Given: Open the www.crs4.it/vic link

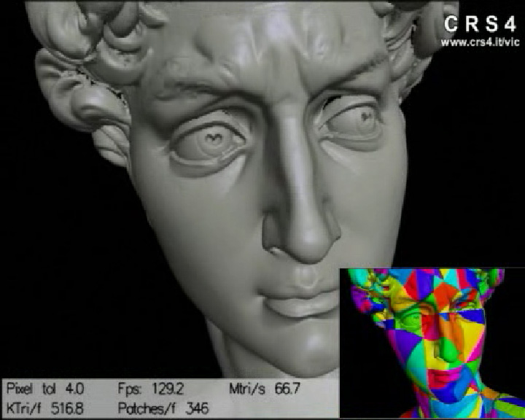Looking at the screenshot, I should point(480,42).
